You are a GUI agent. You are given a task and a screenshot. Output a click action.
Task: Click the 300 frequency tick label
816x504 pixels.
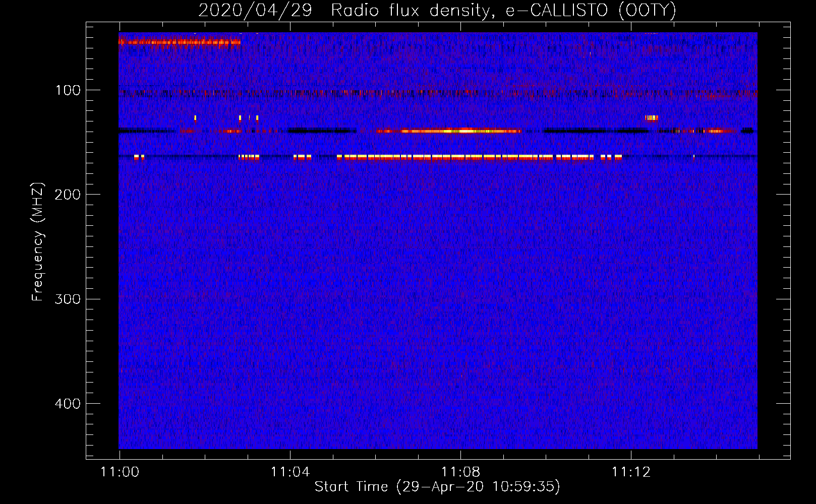click(x=68, y=299)
